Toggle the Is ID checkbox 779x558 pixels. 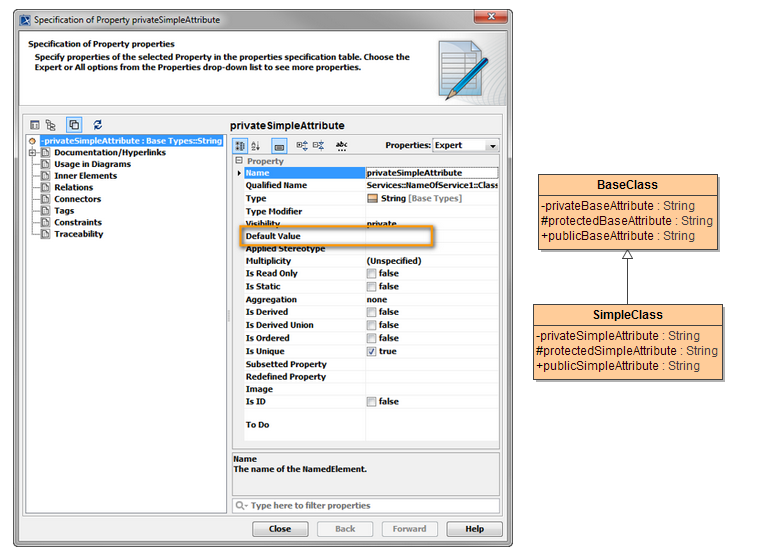371,401
